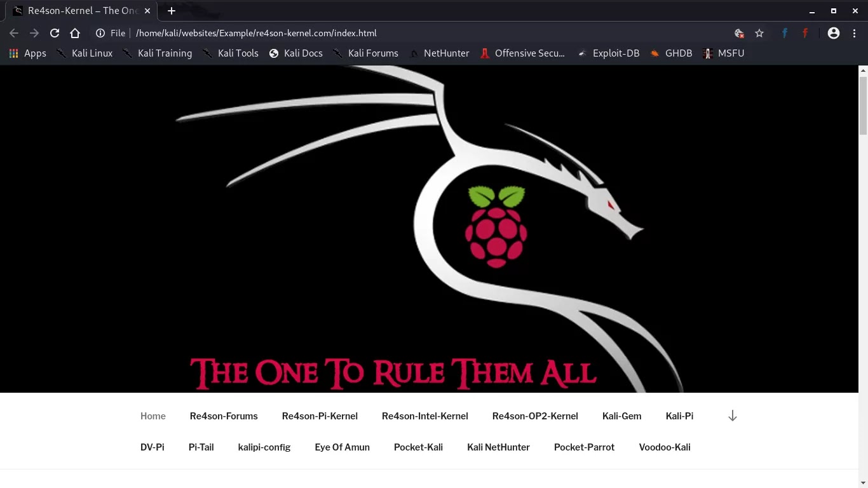
Task: Open NetHunter bookmark
Action: 439,53
